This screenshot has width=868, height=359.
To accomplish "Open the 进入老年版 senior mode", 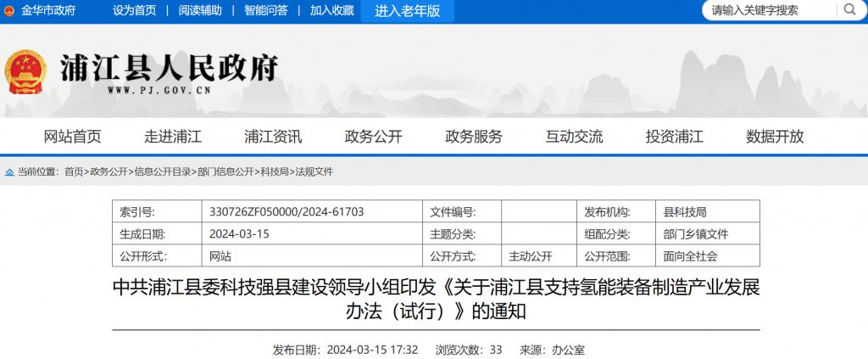I will (x=408, y=10).
